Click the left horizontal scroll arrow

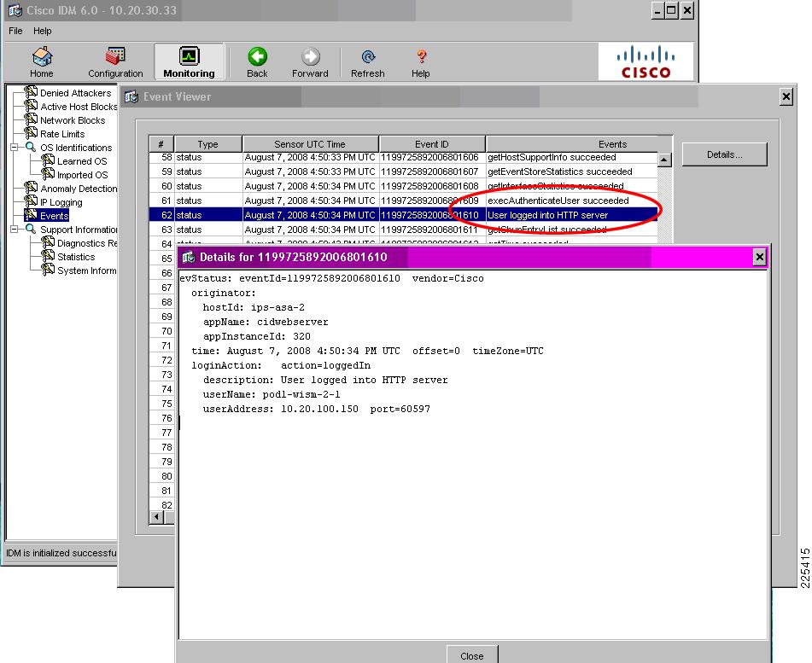click(156, 516)
